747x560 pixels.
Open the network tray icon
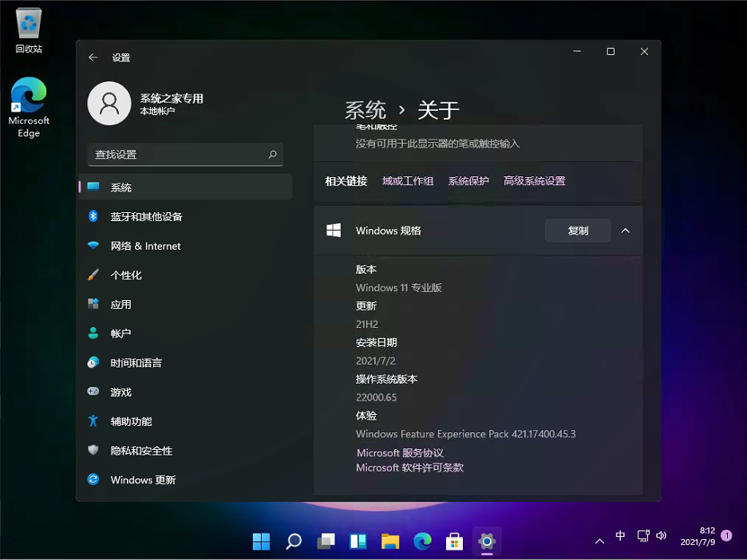coord(643,536)
